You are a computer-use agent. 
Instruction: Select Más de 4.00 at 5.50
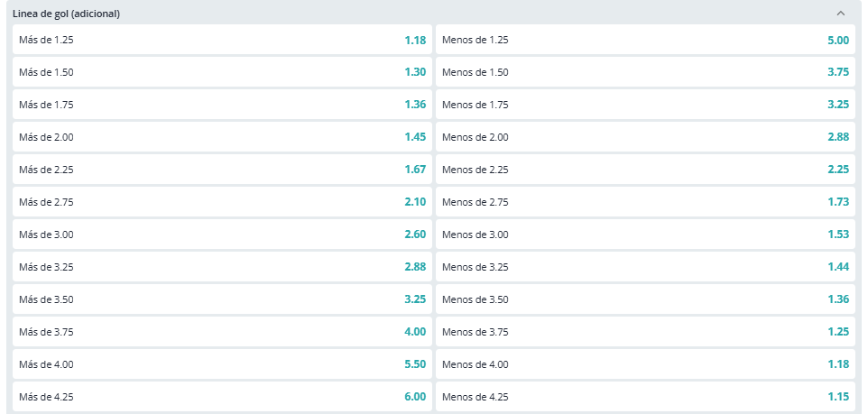point(222,364)
